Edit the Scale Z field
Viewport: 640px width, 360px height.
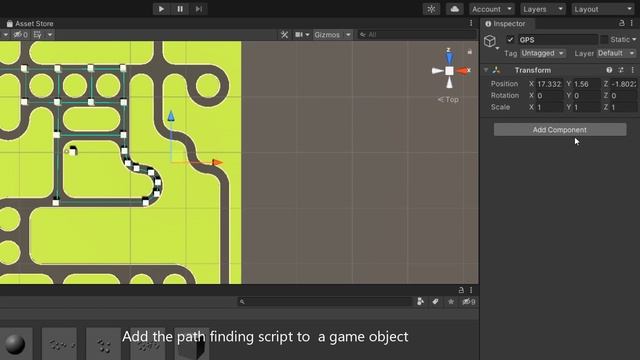[623, 107]
